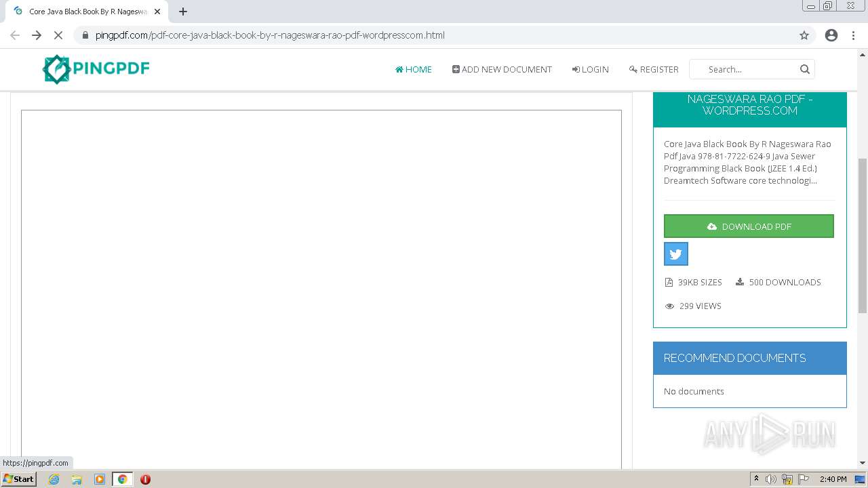Close the Core Java Black Book tab
The image size is (868, 488).
(x=157, y=12)
